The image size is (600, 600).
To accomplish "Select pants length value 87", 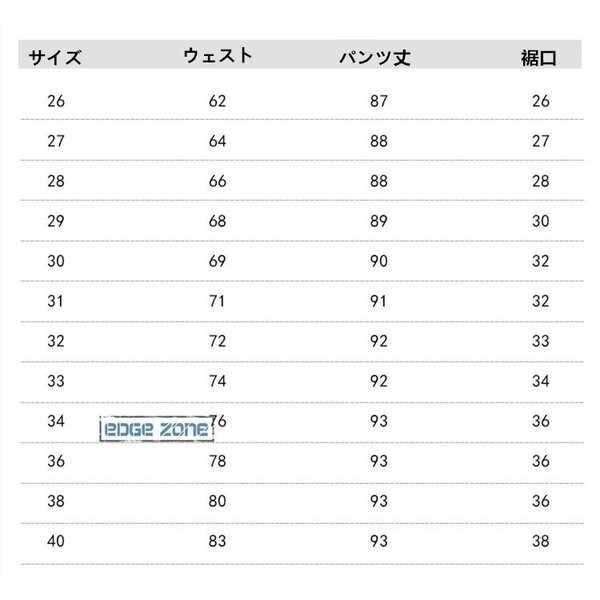I will (379, 101).
